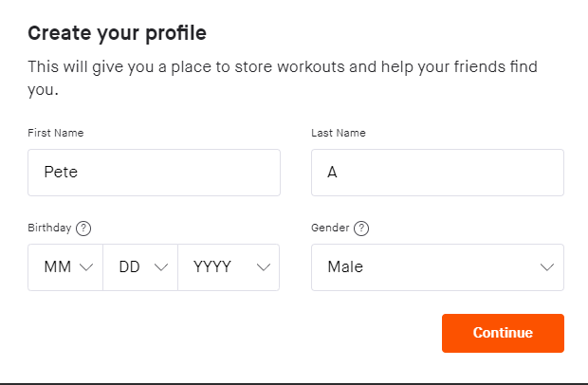The image size is (588, 385).
Task: Click the "Birthday" label text
Action: click(x=49, y=229)
